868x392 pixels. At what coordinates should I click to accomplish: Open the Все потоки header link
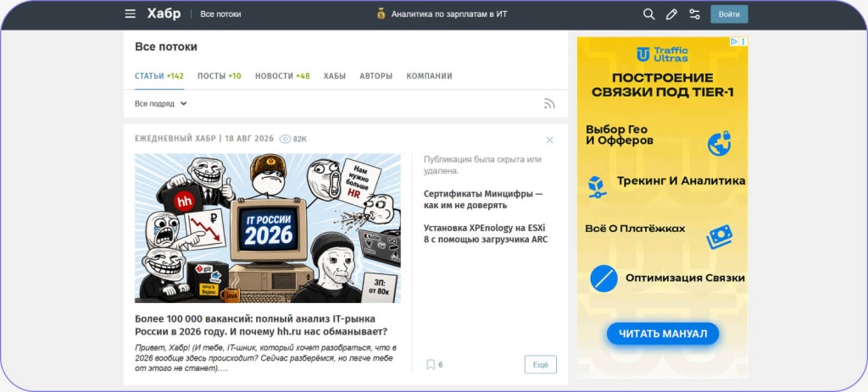click(x=220, y=14)
